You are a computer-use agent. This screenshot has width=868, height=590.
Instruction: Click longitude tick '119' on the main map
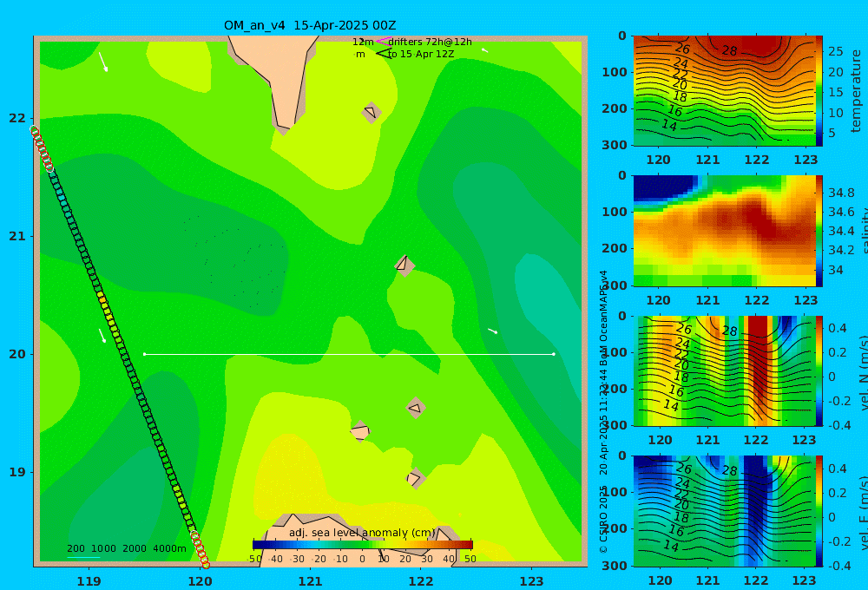[x=89, y=581]
